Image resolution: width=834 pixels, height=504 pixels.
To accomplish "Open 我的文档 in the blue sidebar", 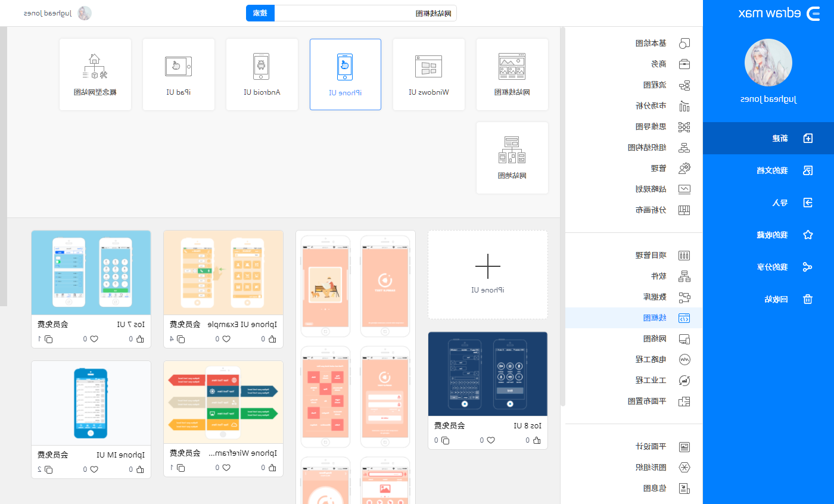I will pos(768,170).
